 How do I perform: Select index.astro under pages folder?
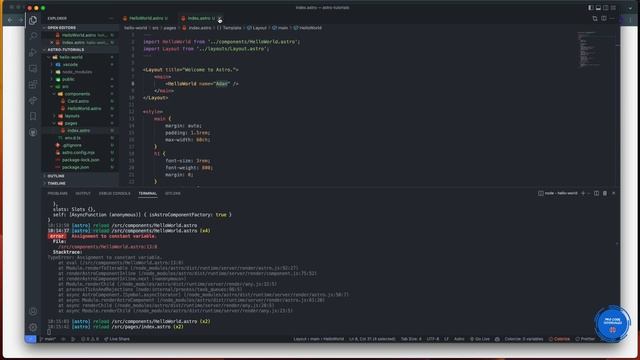78,131
